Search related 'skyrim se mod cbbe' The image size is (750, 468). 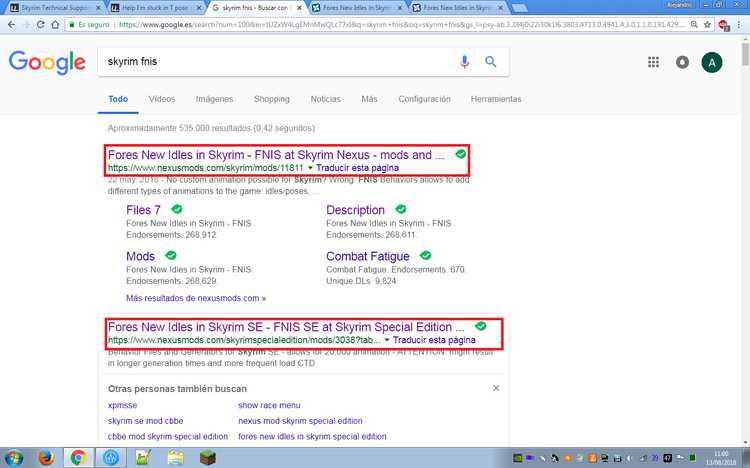click(x=145, y=421)
